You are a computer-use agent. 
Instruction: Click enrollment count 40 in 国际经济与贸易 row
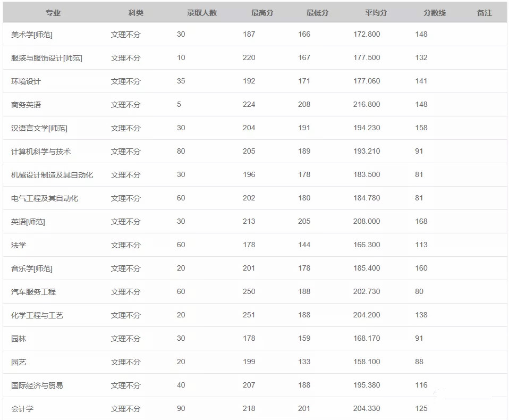[181, 385]
